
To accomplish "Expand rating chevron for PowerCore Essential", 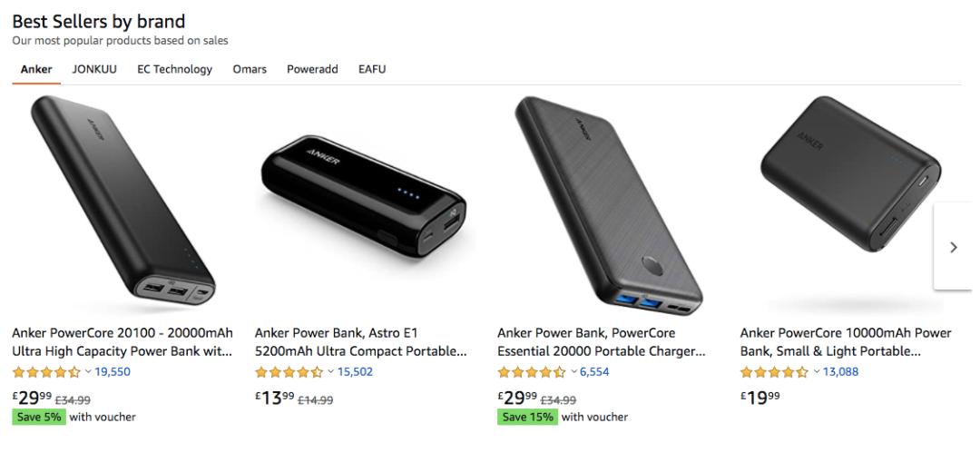I will click(x=573, y=371).
